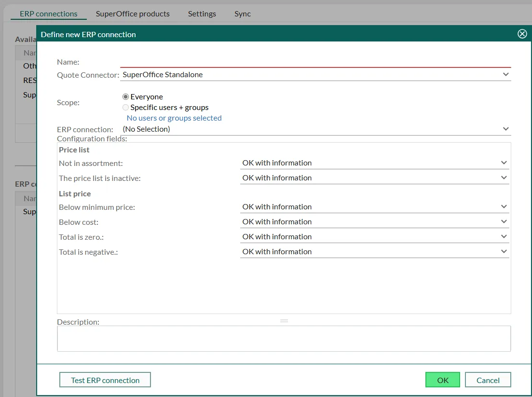The width and height of the screenshot is (532, 397).
Task: Expand the ERP connection selection dropdown
Action: click(x=505, y=129)
